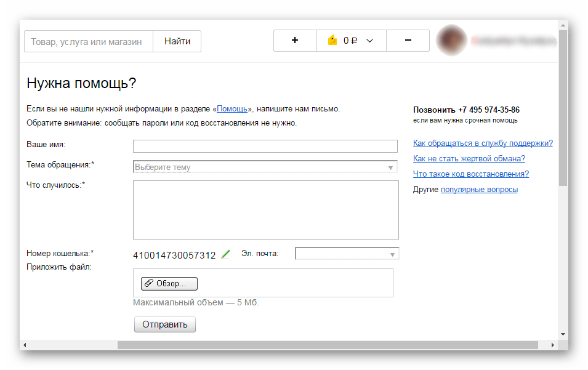Click the plus top-up icon
This screenshot has width=588, height=370.
coord(295,41)
